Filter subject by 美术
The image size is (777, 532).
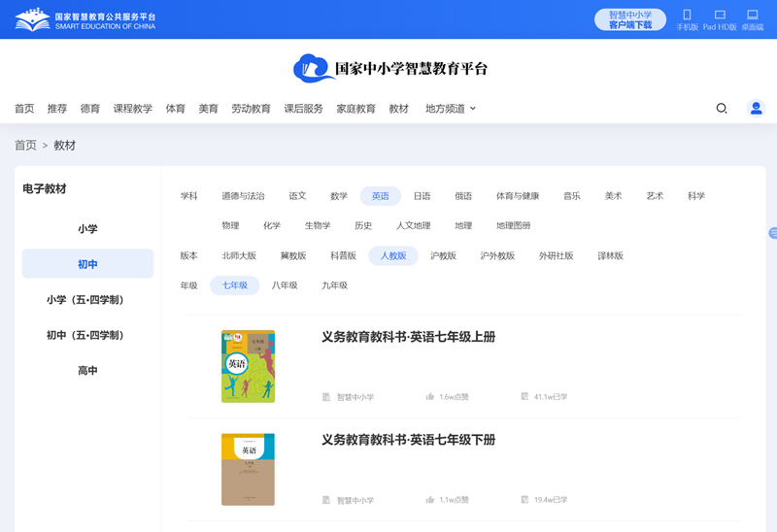point(614,196)
